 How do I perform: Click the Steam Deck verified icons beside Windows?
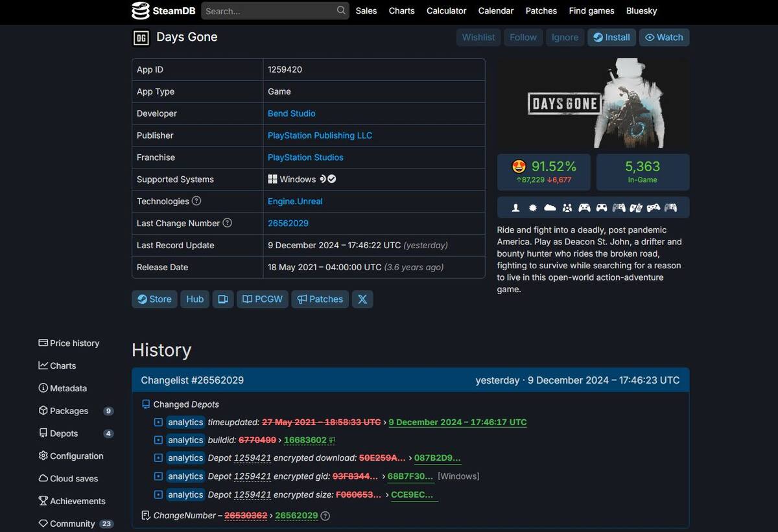click(x=327, y=179)
